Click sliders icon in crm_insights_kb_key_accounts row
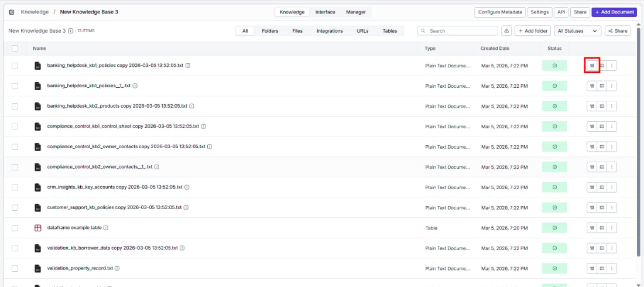The width and height of the screenshot is (644, 287). (592, 187)
